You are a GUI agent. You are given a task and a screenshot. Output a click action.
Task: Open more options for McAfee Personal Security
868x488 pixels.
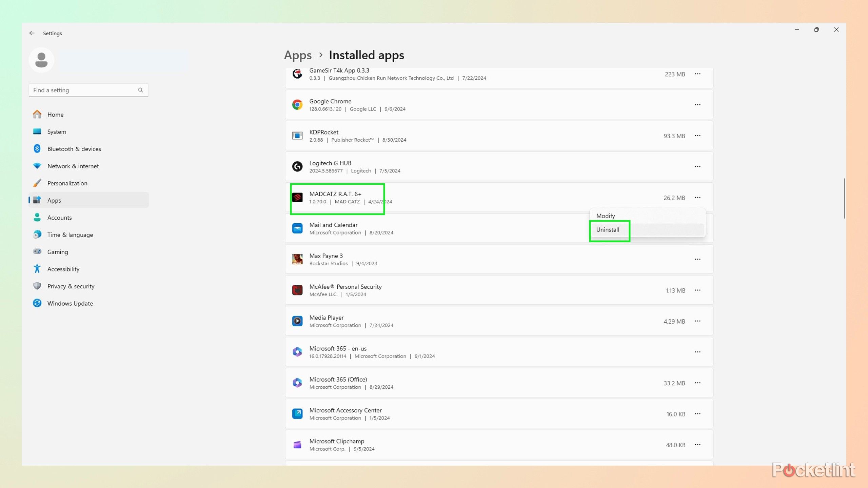(x=697, y=290)
